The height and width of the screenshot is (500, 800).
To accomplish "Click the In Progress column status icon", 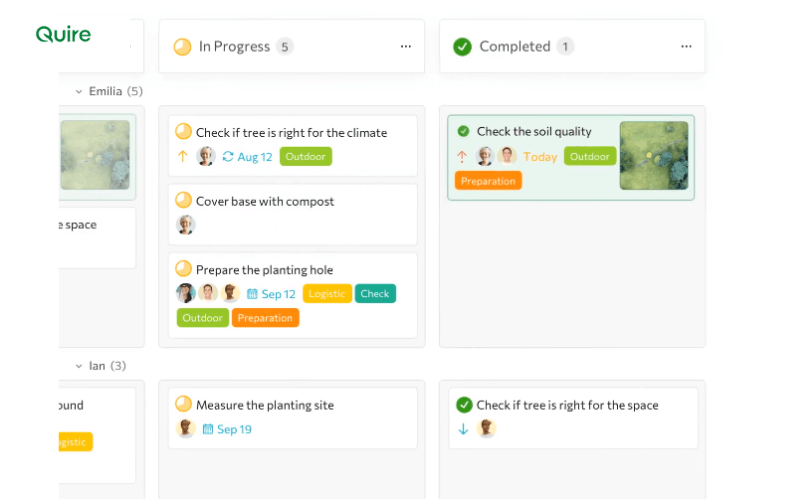I will tap(182, 46).
